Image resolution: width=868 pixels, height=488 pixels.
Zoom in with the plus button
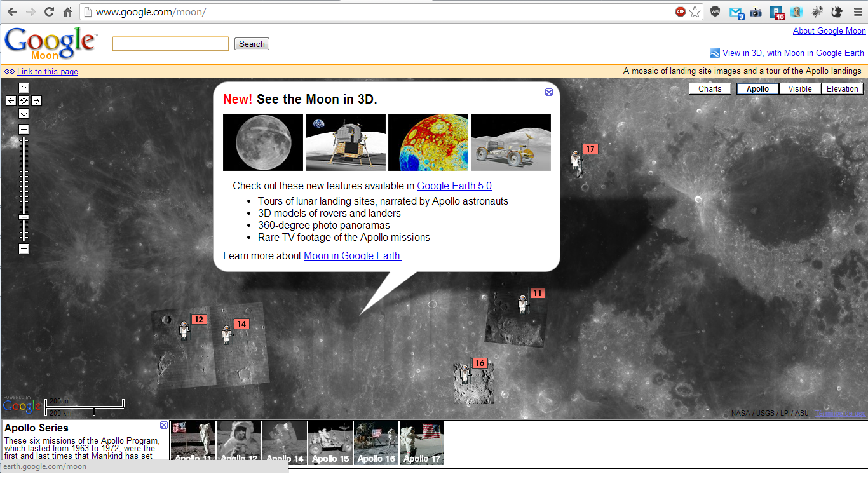24,129
